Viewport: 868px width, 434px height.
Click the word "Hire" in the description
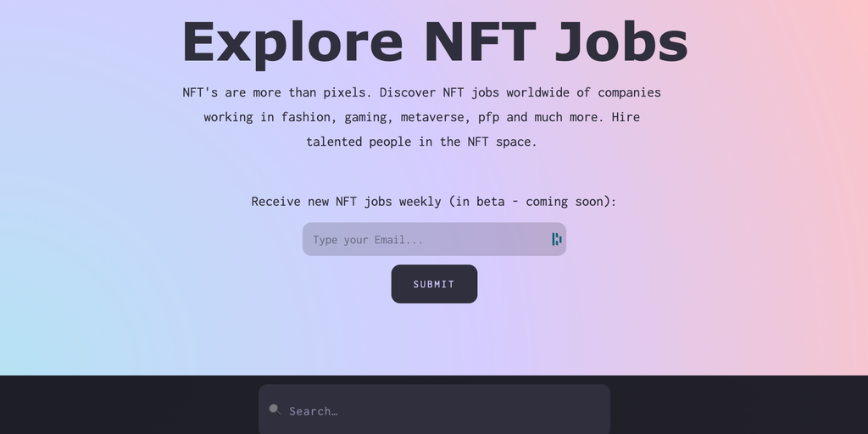tap(626, 117)
